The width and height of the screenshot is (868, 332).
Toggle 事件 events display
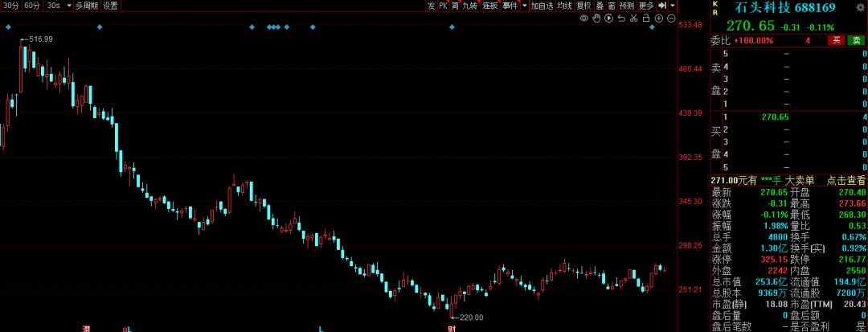point(510,6)
